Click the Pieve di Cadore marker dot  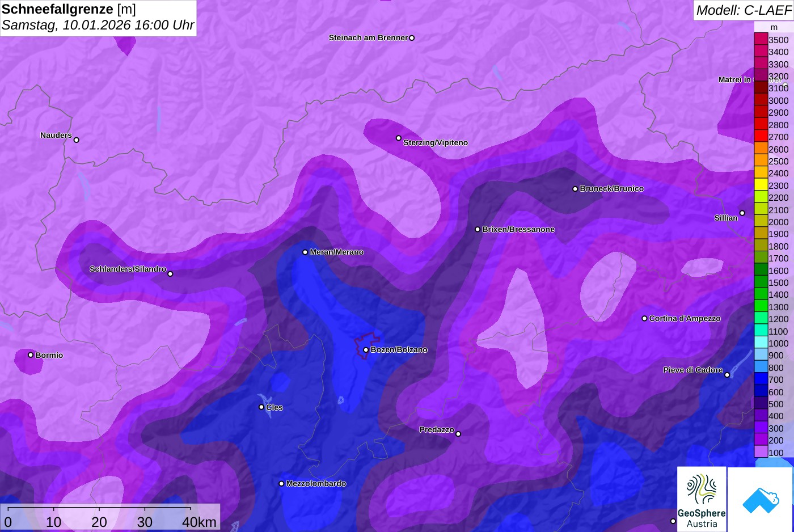(x=727, y=375)
